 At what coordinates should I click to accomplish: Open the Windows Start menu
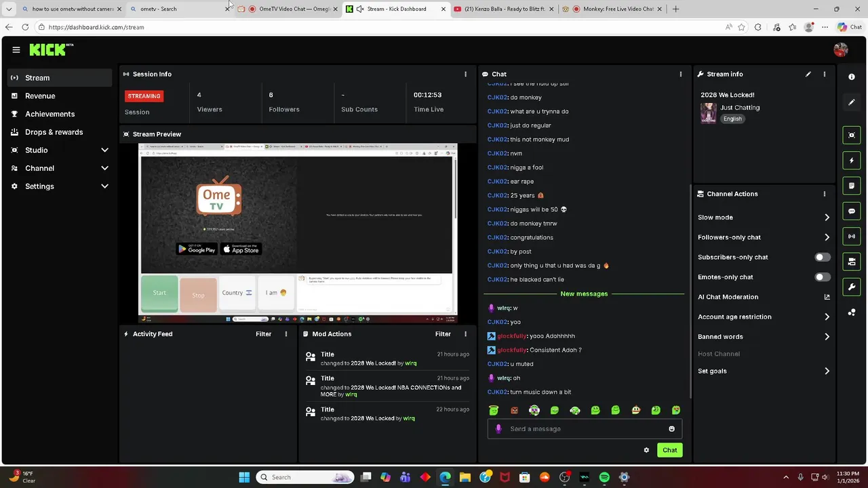(x=244, y=477)
